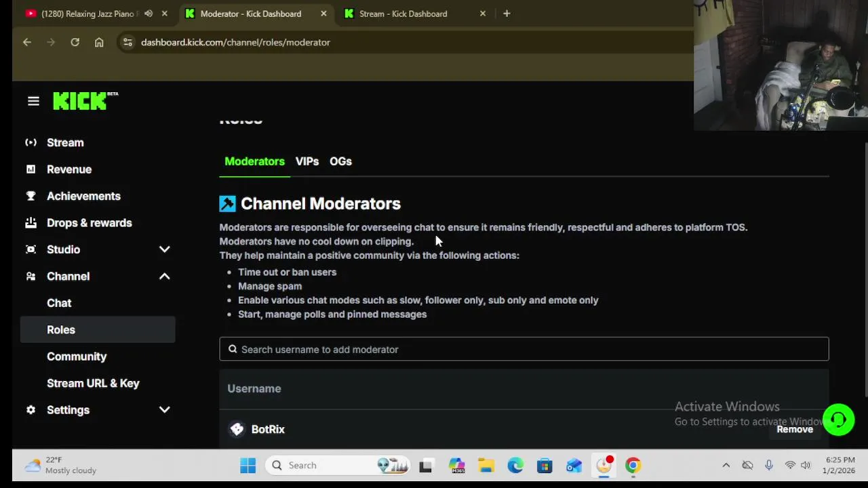This screenshot has height=488, width=868.
Task: Switch to the Moderators tab
Action: pos(254,161)
